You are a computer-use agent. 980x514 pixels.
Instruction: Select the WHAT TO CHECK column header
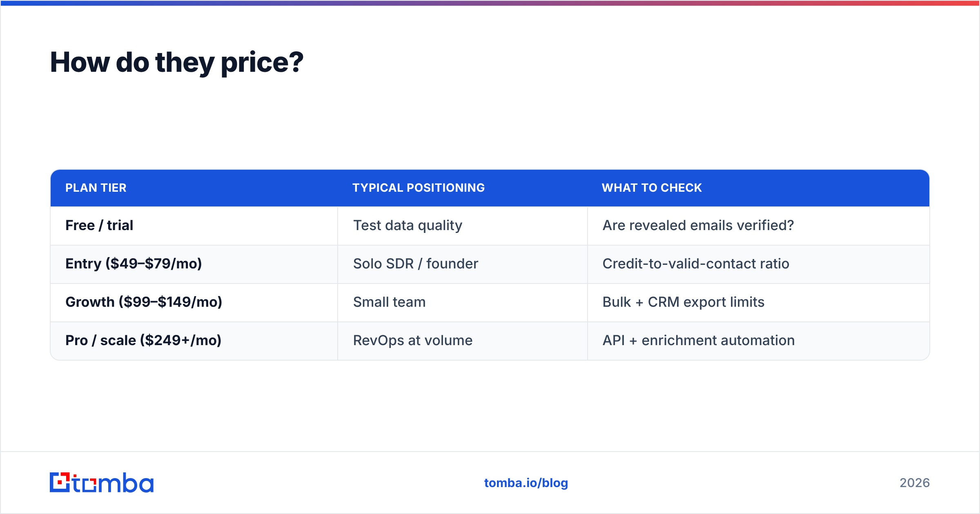tap(758, 188)
